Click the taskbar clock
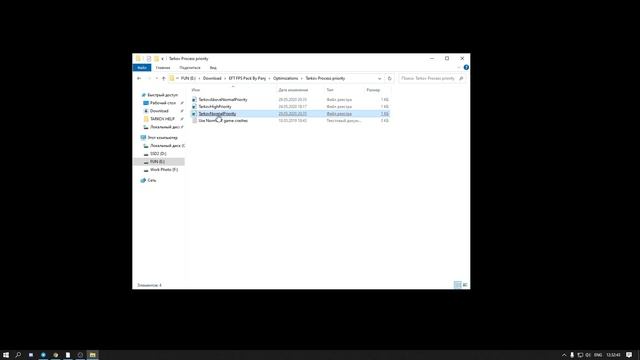640x360 pixels. click(x=613, y=355)
